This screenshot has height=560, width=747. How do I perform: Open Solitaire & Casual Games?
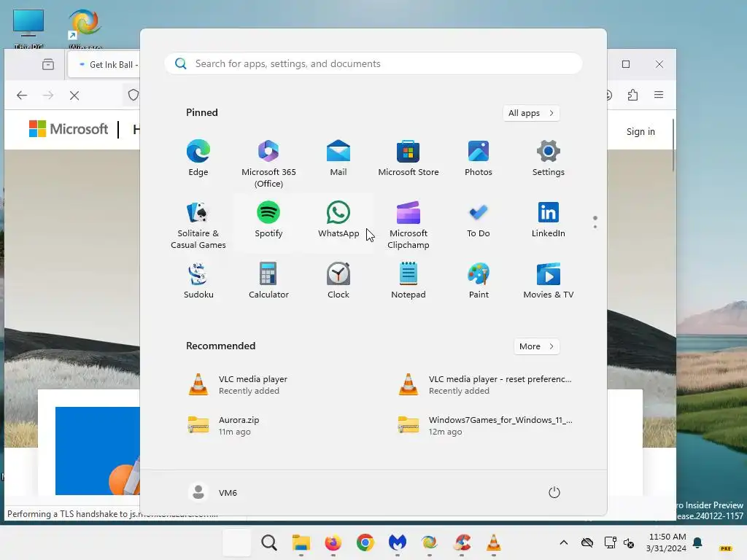(x=198, y=225)
